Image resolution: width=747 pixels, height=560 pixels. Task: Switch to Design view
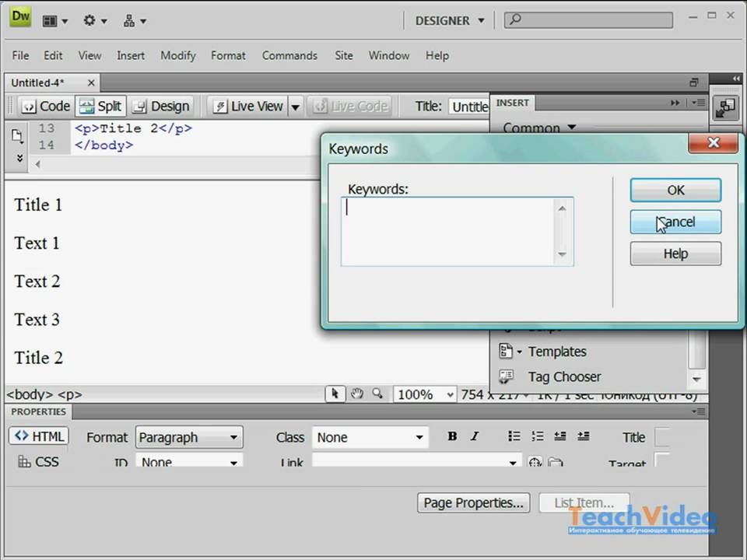click(x=160, y=107)
